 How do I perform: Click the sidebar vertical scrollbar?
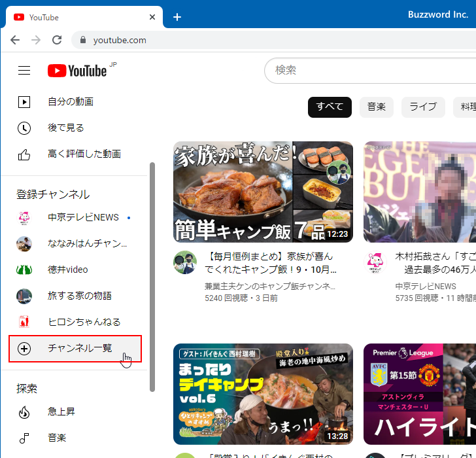coord(152,277)
